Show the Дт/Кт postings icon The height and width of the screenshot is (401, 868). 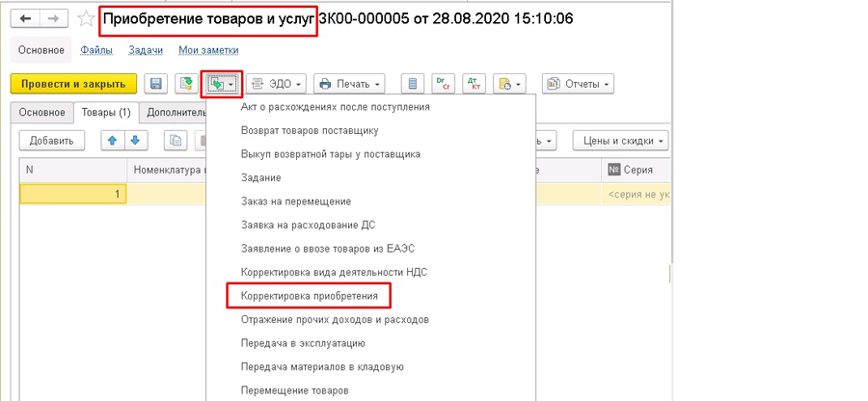point(474,84)
